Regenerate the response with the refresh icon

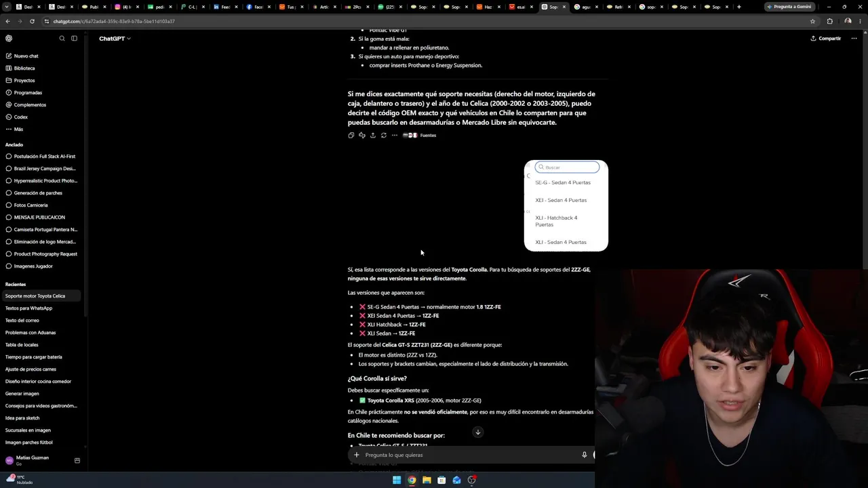pyautogui.click(x=383, y=136)
